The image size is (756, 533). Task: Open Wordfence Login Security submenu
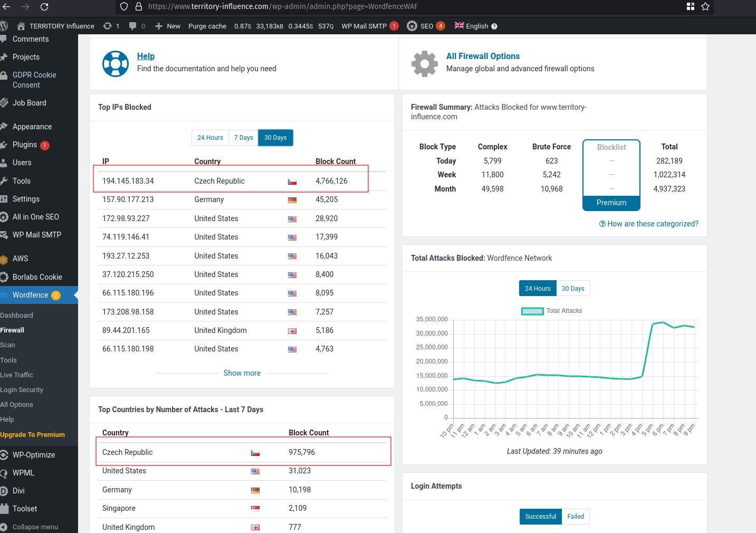(22, 389)
